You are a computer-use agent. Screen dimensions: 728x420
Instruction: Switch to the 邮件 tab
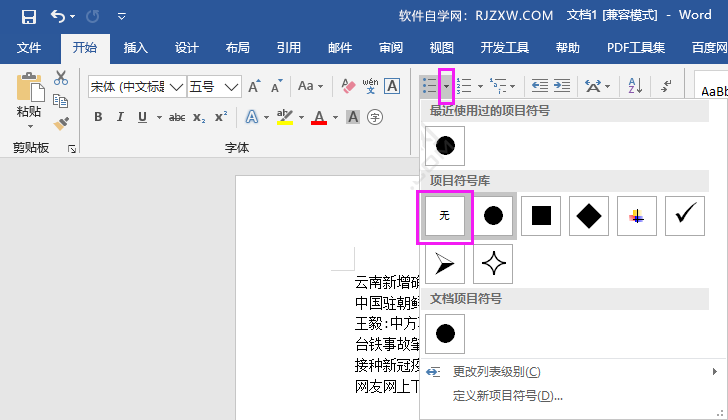pos(340,48)
